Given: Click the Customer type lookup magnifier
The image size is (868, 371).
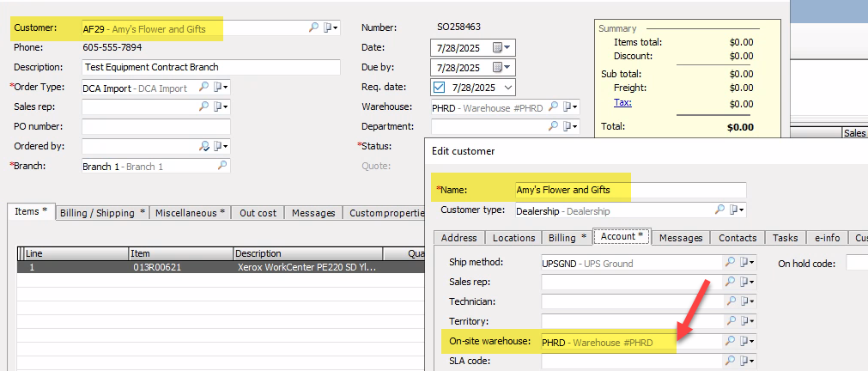Looking at the screenshot, I should coord(719,210).
